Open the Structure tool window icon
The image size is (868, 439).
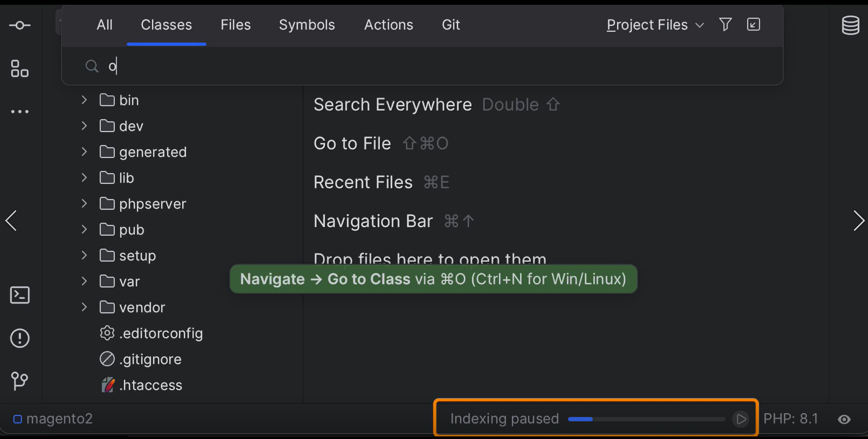20,69
